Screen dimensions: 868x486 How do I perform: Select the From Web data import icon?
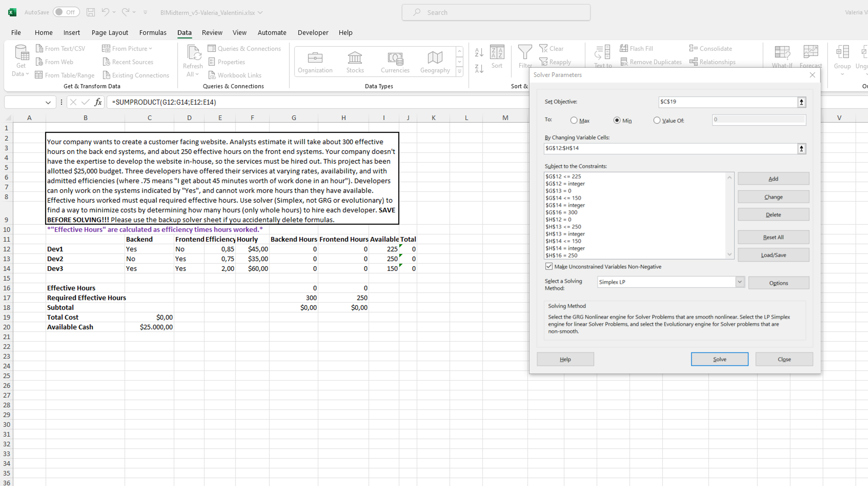click(39, 62)
